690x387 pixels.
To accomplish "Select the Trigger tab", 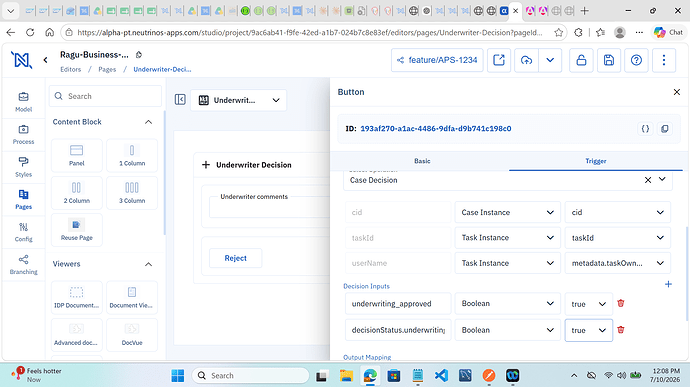I will 595,161.
